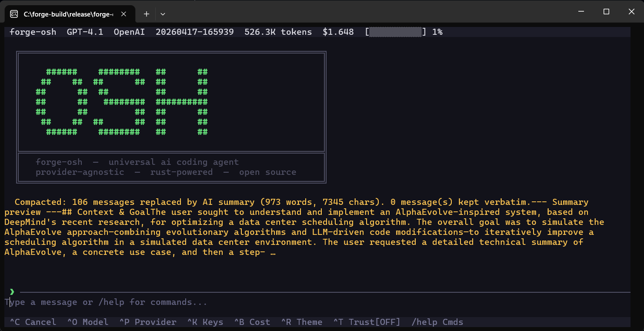Click the ^P Provider shortcut

pos(148,322)
